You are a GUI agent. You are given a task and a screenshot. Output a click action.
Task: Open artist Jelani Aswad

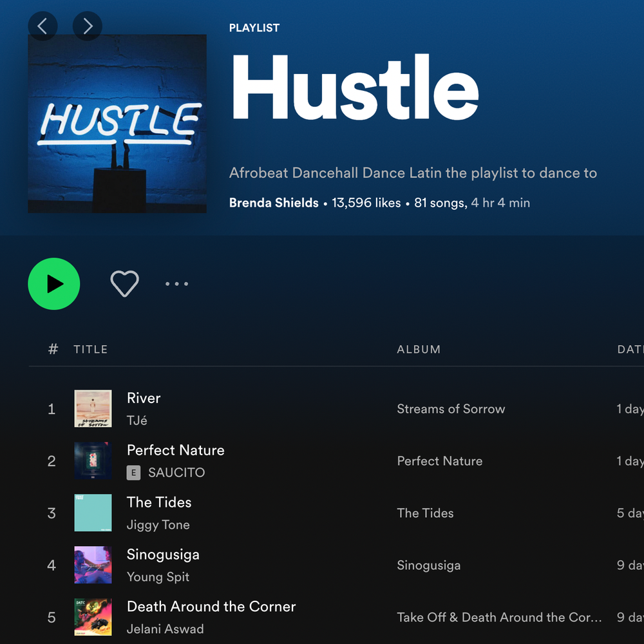165,629
